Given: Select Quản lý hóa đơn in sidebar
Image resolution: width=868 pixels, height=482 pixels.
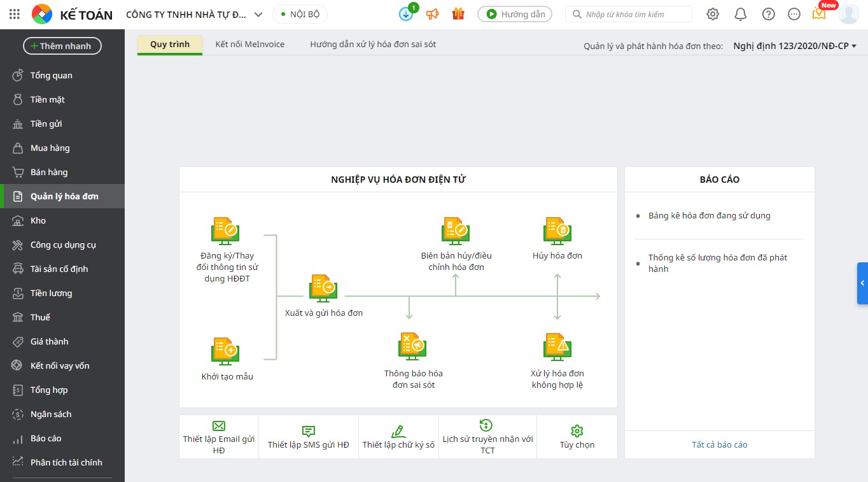Looking at the screenshot, I should pos(62,196).
